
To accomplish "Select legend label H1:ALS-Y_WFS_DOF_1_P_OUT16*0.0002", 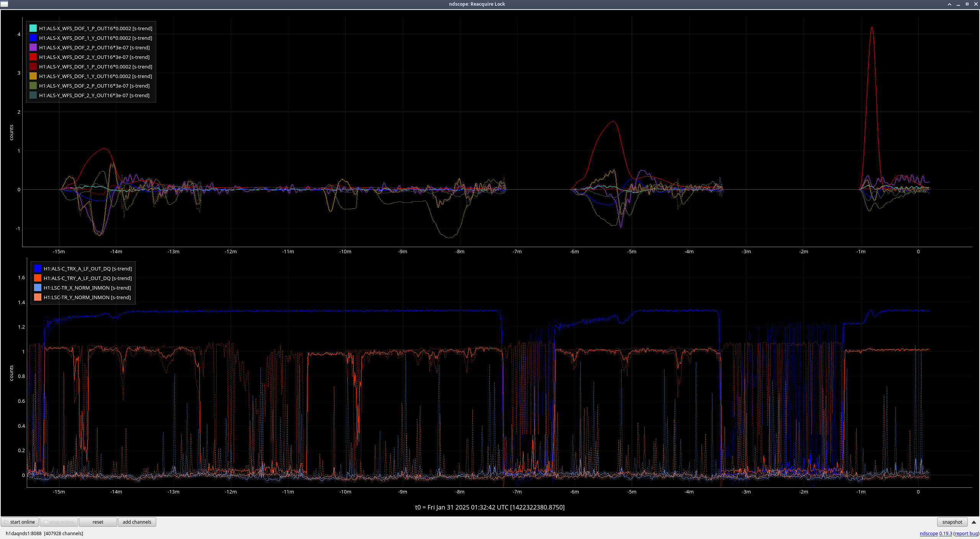I will (x=96, y=67).
